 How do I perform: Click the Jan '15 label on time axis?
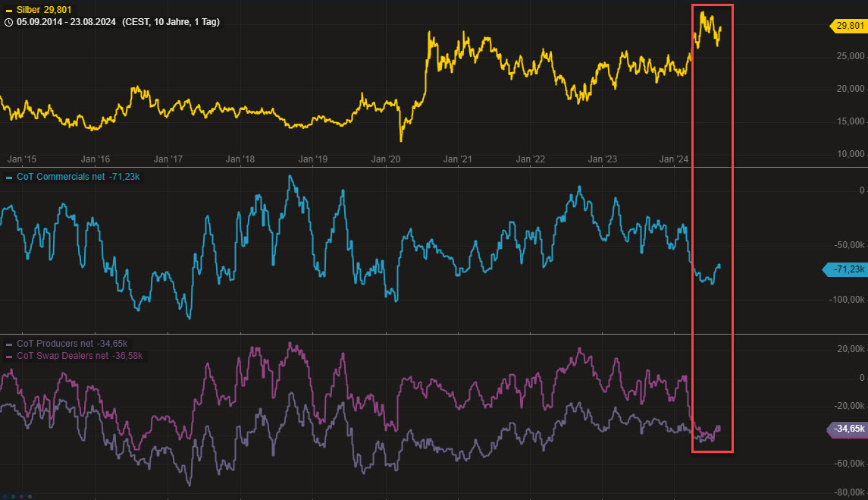[22, 159]
